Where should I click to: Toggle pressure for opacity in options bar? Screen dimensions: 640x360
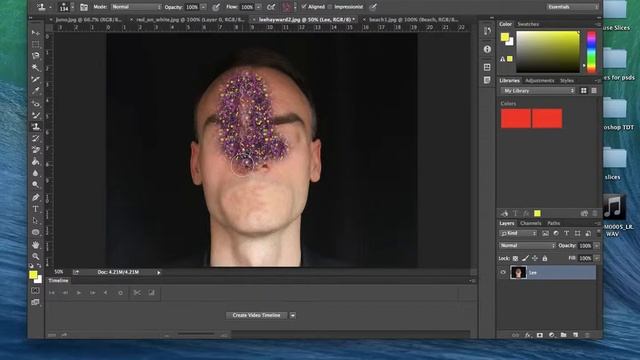coord(216,7)
